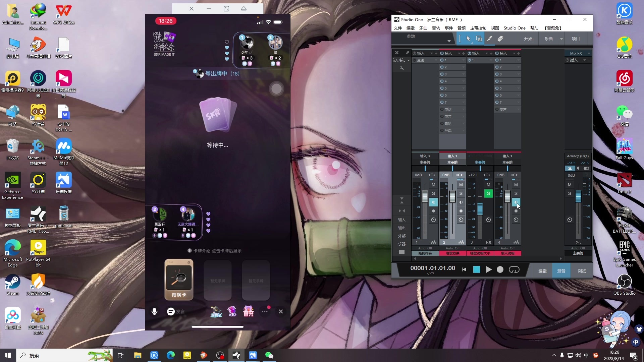Open the 参数 parameter dropdown
The width and height of the screenshot is (644, 362).
click(449, 41)
